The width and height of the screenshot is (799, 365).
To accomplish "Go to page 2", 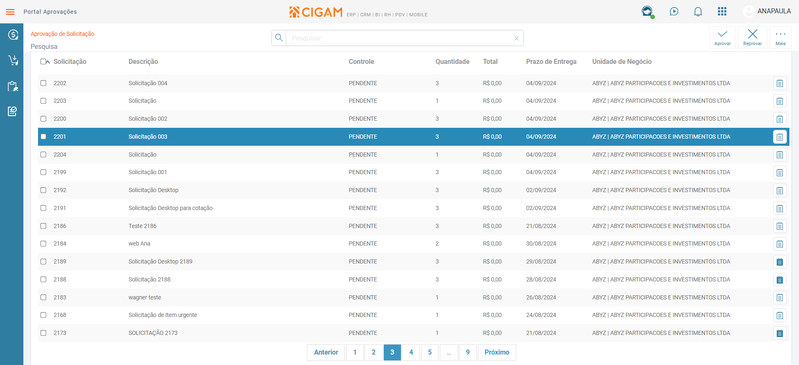I will pos(374,352).
